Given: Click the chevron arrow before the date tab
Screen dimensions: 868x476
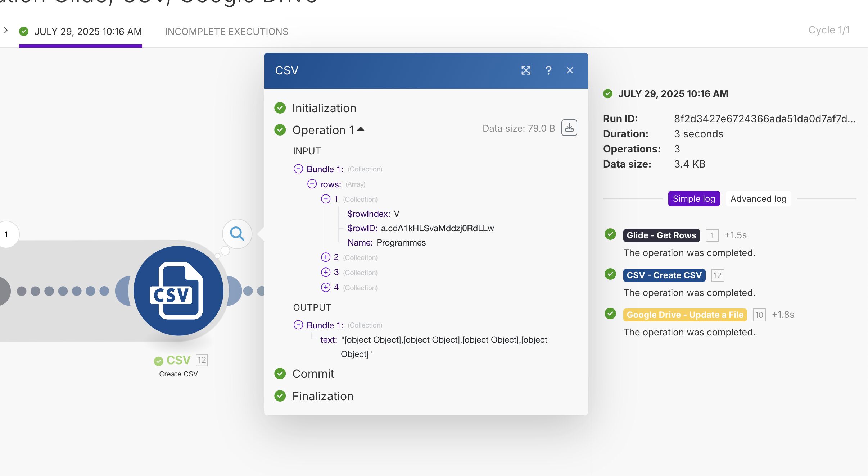Looking at the screenshot, I should 6,31.
